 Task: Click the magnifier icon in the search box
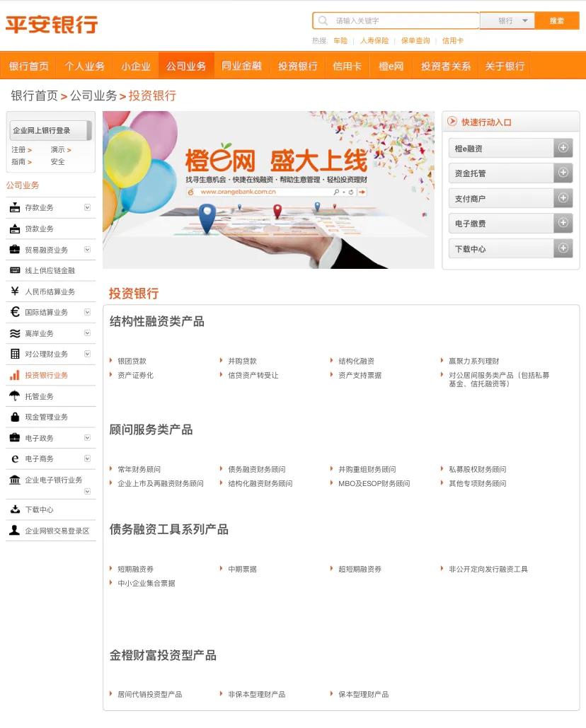[324, 21]
